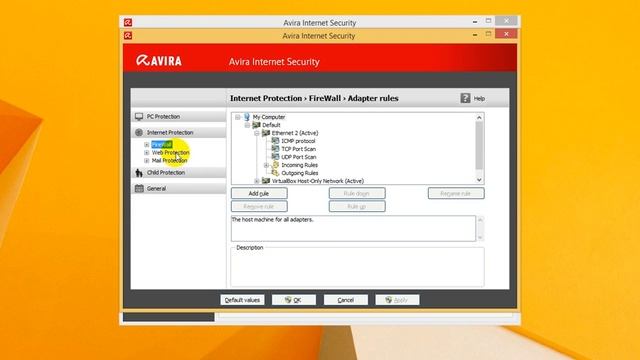This screenshot has width=640, height=360.
Task: Click the Child Protection figure icon
Action: point(139,173)
